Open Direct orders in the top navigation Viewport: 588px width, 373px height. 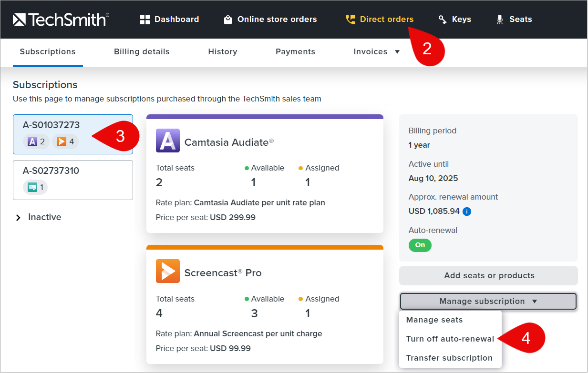coord(380,20)
